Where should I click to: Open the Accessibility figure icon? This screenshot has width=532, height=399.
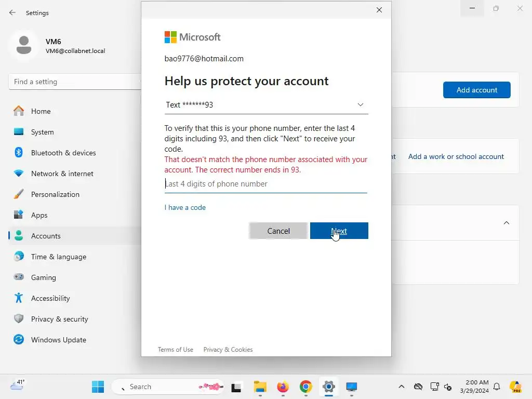(19, 298)
